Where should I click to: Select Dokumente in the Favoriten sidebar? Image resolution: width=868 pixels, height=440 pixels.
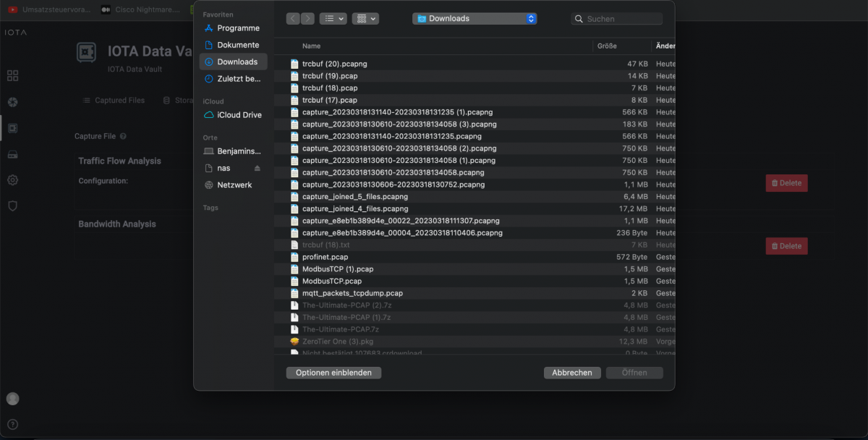[238, 45]
